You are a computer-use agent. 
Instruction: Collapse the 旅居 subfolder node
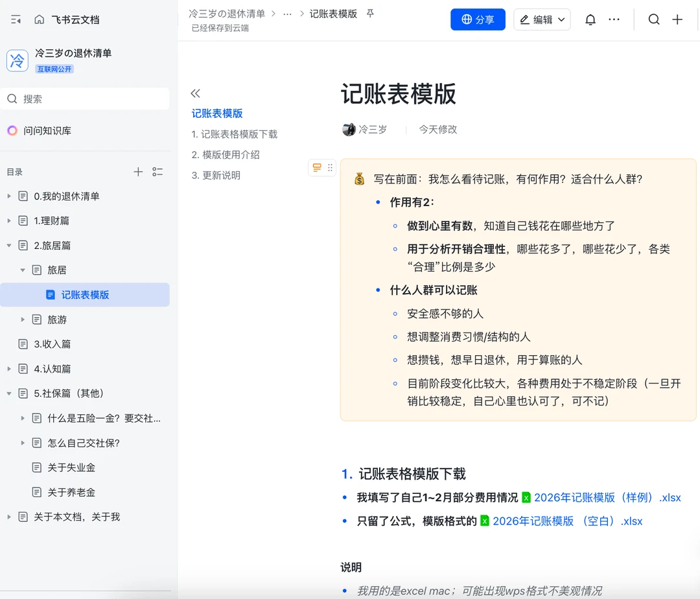point(23,270)
